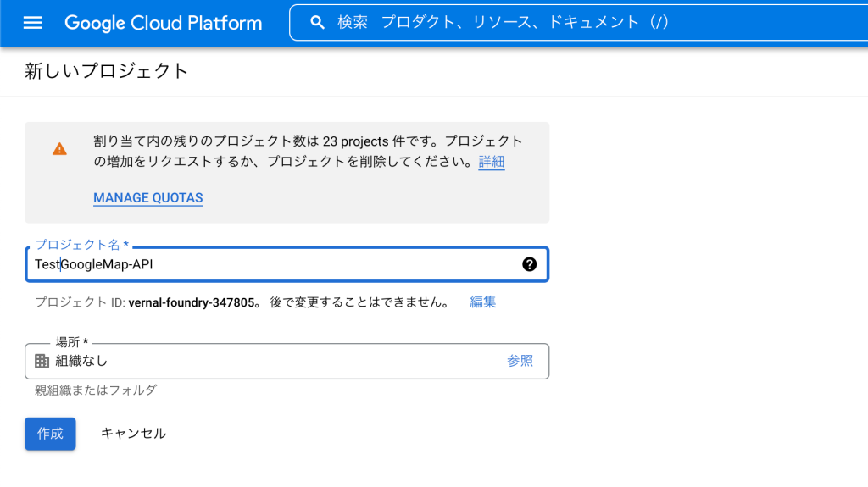Click the organization building icon
The height and width of the screenshot is (487, 868).
[42, 361]
